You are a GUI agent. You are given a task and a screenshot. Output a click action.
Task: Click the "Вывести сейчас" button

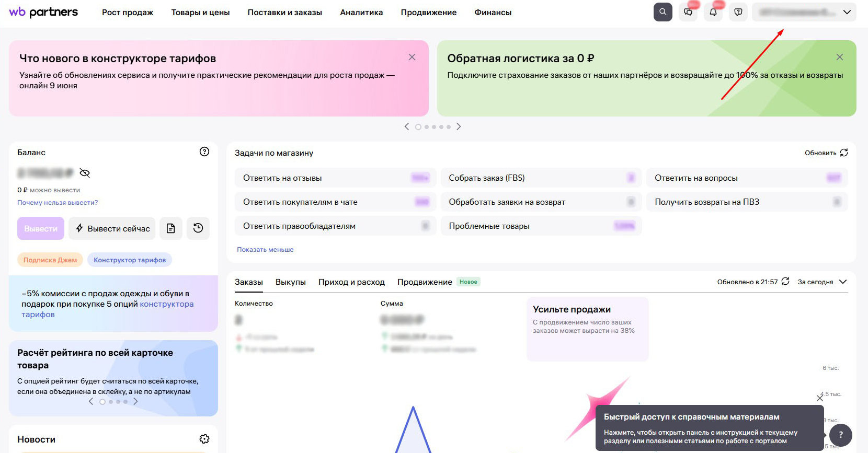112,228
